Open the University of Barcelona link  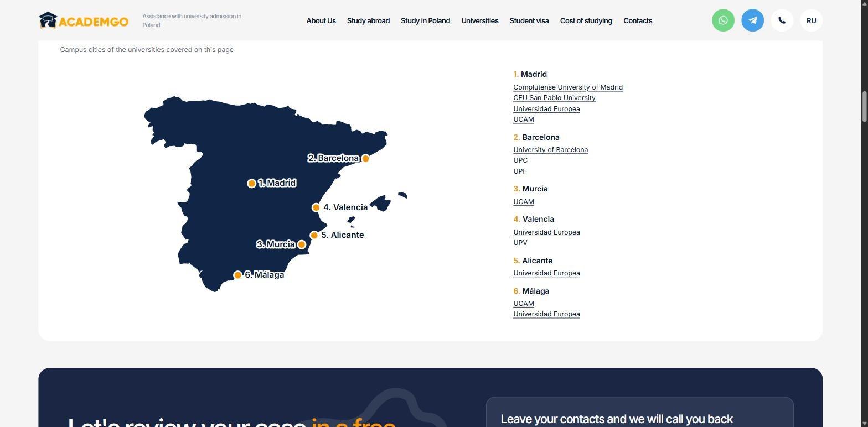[x=550, y=150]
